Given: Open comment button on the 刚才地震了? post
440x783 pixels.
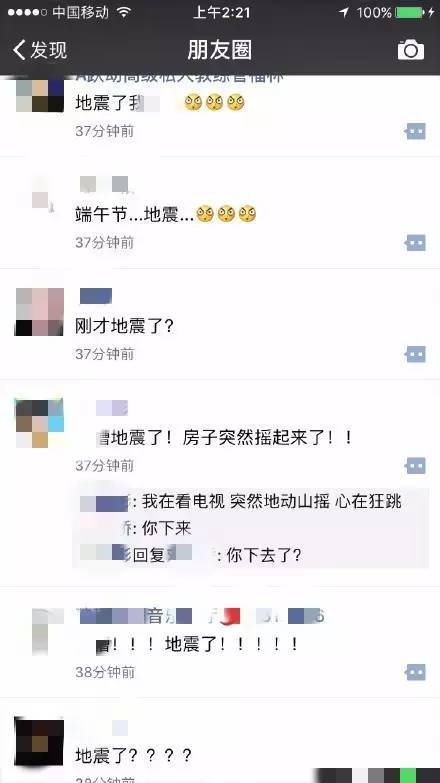Looking at the screenshot, I should 415,354.
